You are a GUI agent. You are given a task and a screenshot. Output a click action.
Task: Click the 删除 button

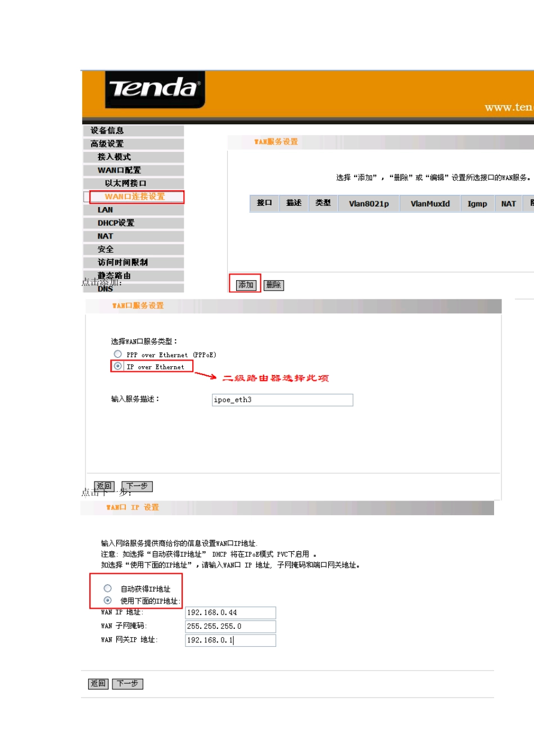[274, 285]
